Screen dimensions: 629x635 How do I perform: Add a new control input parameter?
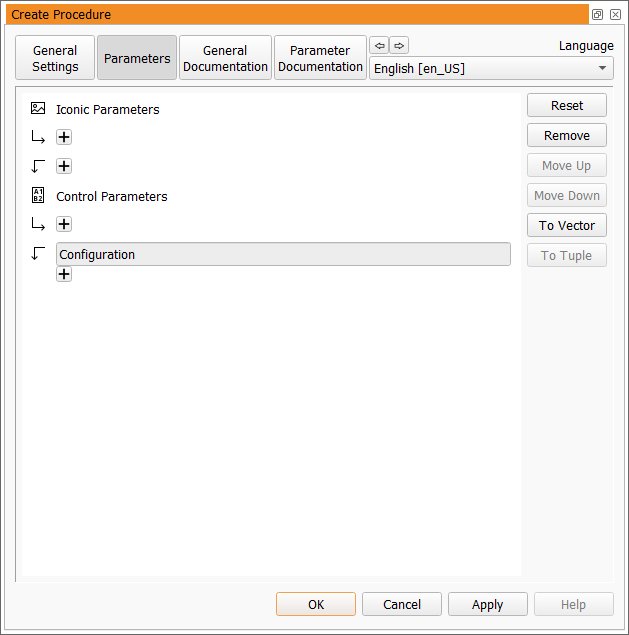click(x=64, y=224)
